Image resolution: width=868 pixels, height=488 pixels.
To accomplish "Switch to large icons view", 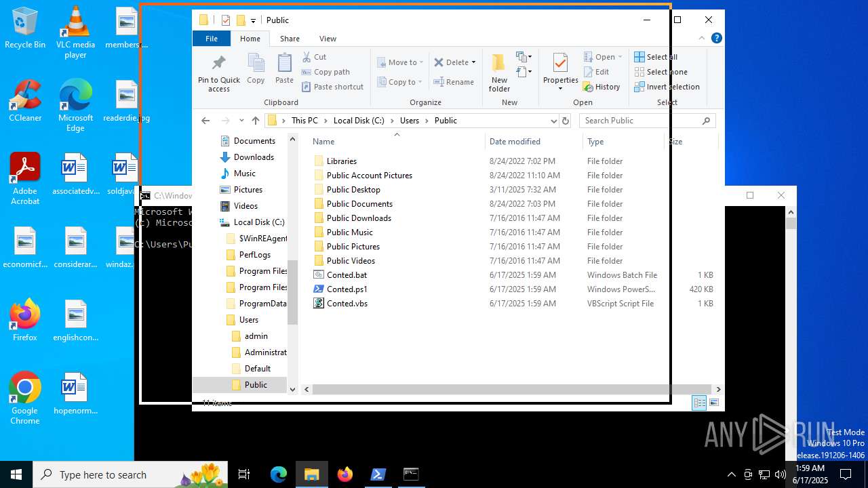I will pyautogui.click(x=714, y=403).
